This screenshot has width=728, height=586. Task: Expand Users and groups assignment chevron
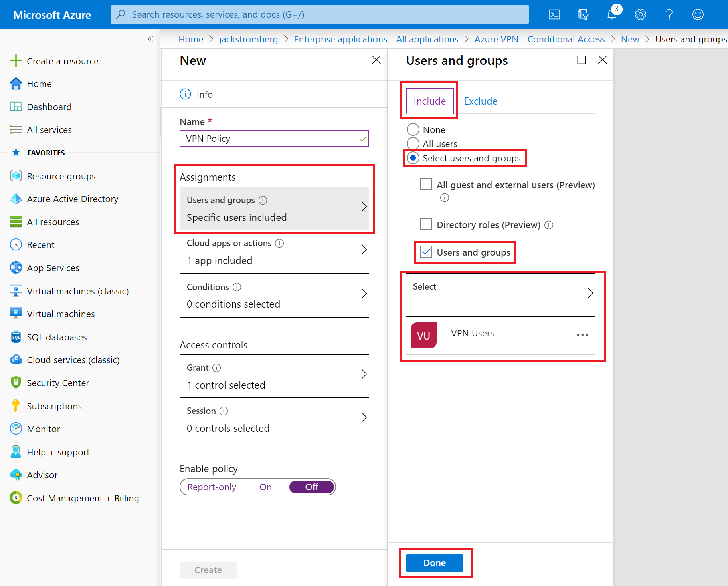point(364,207)
